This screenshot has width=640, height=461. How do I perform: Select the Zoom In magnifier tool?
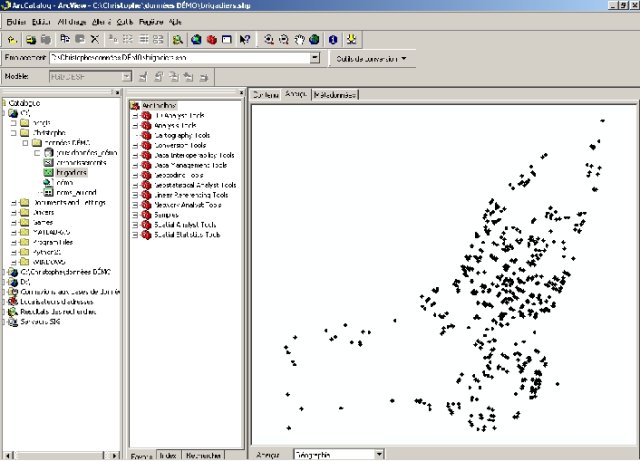pyautogui.click(x=268, y=39)
